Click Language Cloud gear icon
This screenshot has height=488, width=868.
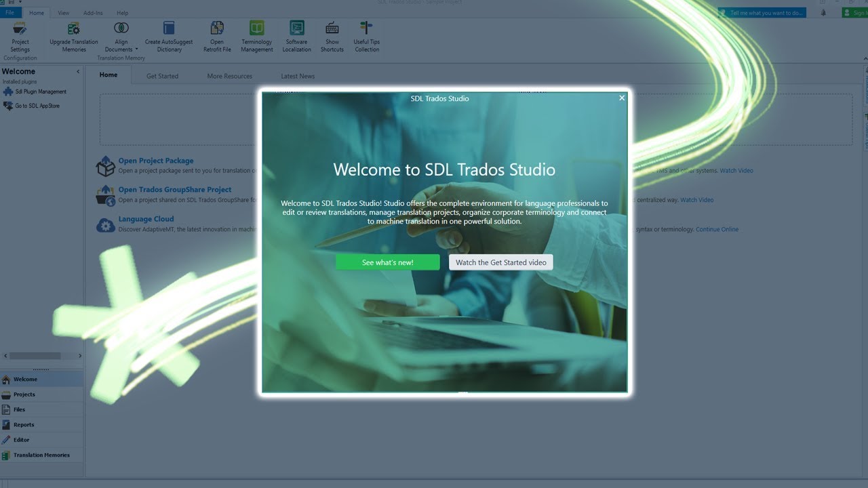pyautogui.click(x=105, y=224)
